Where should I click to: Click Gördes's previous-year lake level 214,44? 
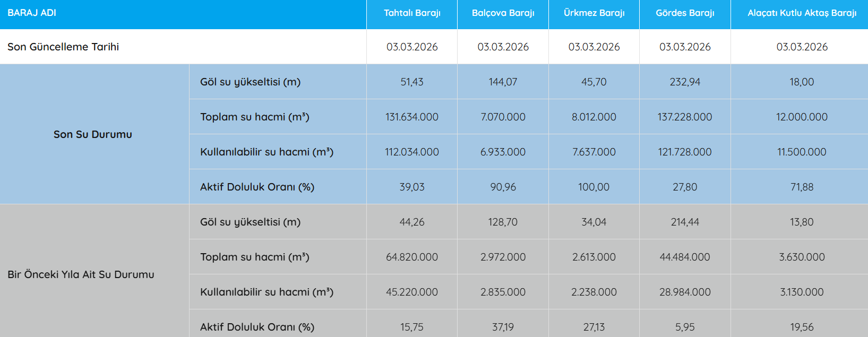pyautogui.click(x=685, y=222)
